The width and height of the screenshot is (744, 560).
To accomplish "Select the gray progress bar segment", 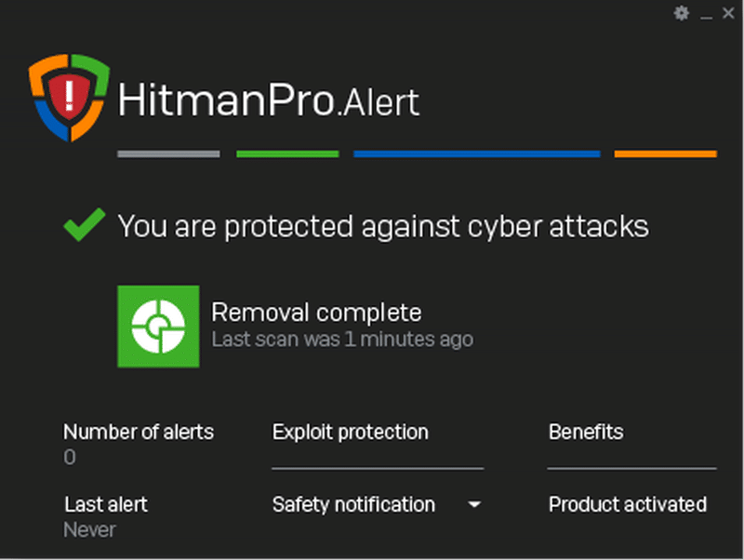I will point(168,153).
